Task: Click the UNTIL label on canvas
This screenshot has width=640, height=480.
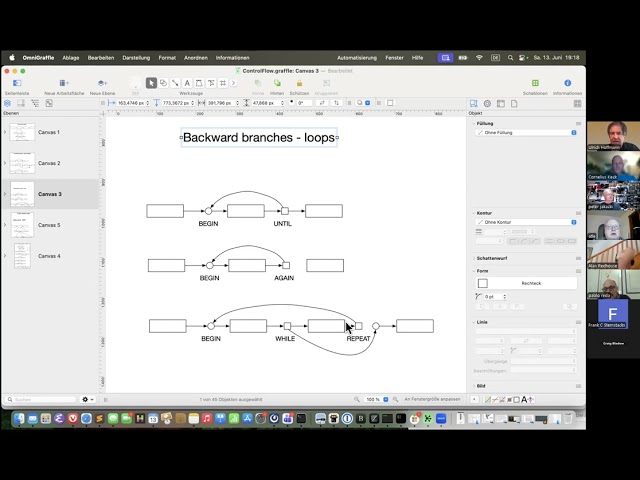Action: pos(282,224)
